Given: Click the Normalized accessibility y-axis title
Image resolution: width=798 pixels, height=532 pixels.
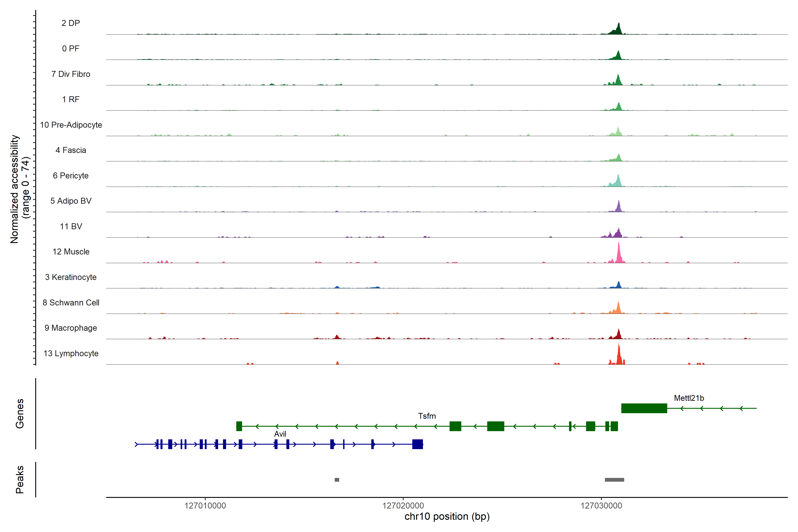Looking at the screenshot, I should click(x=14, y=189).
